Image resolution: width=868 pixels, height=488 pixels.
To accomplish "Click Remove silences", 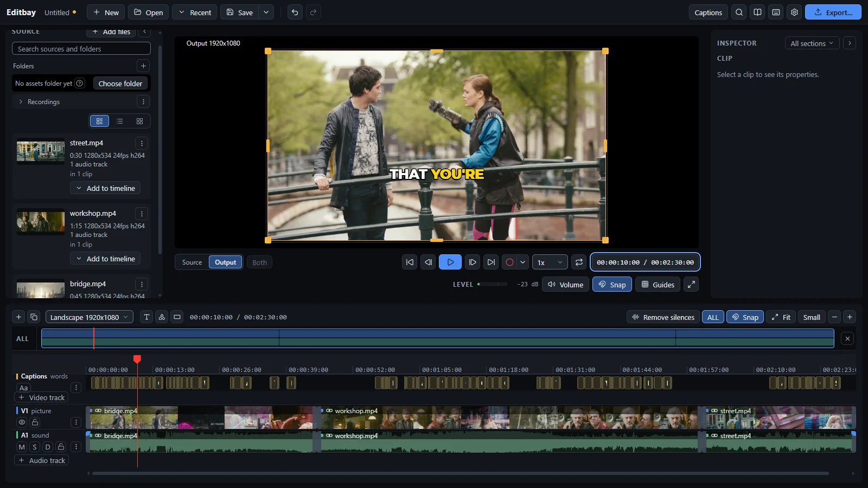I will click(x=662, y=317).
